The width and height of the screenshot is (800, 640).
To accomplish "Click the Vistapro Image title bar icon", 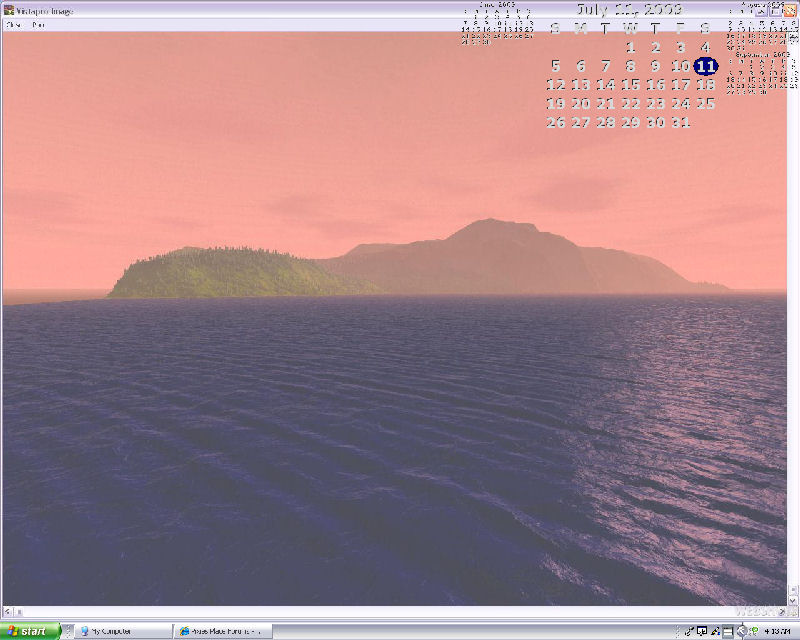I will 8,10.
